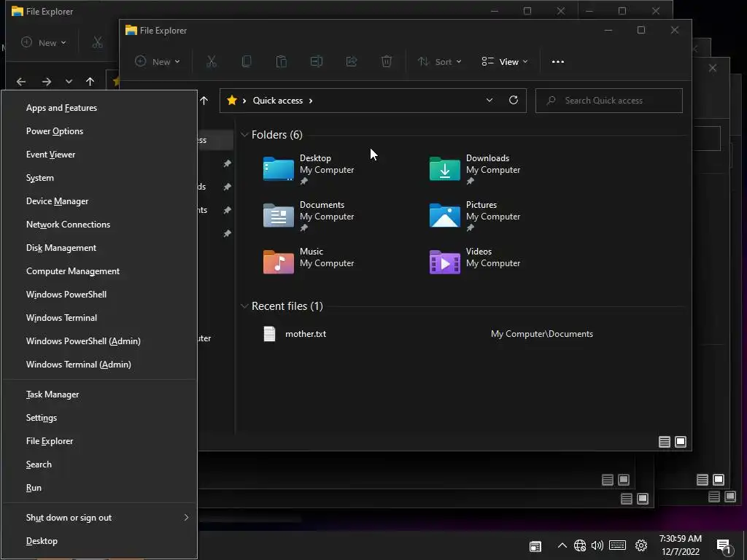Click the touch keyboard icon in system tray
747x560 pixels.
[x=617, y=545]
